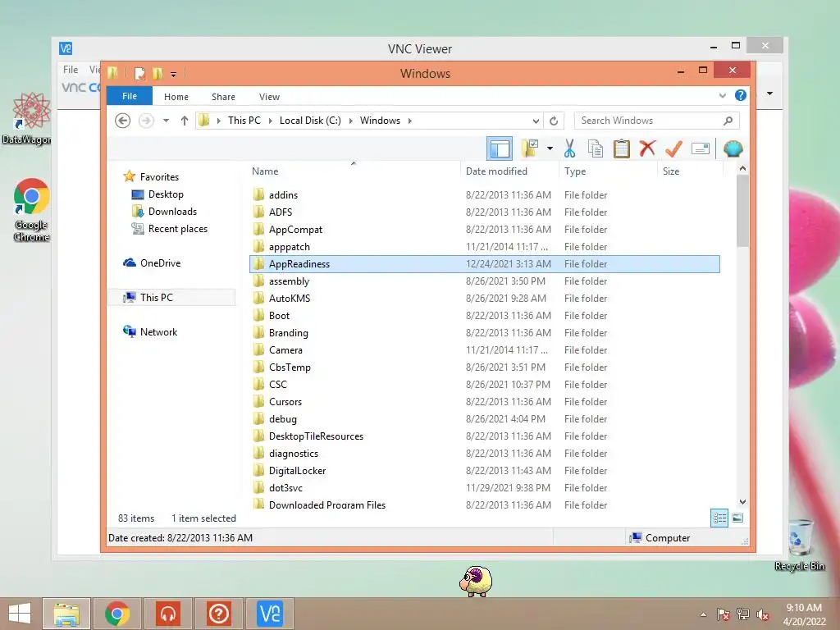Select the AppCompat folder
Image resolution: width=840 pixels, height=630 pixels.
[484, 230]
